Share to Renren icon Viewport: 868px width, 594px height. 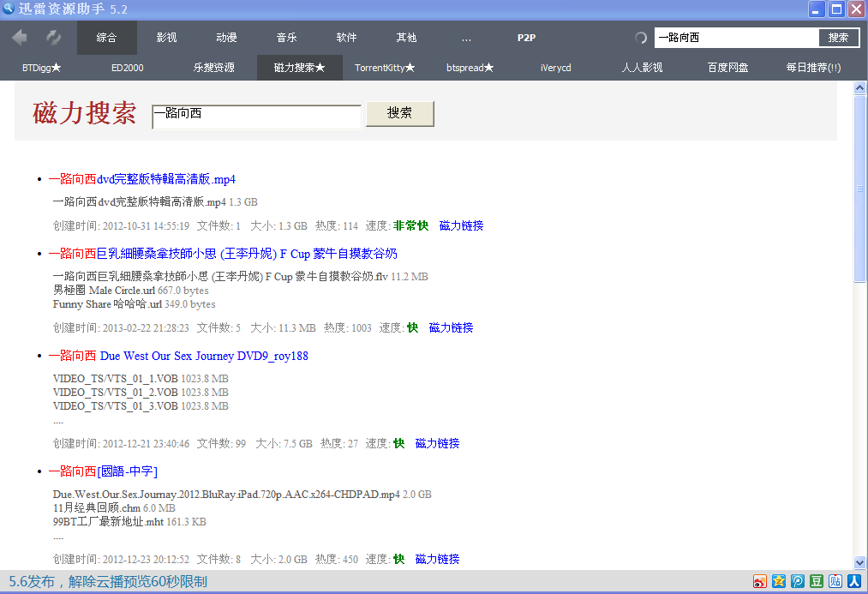(x=853, y=580)
